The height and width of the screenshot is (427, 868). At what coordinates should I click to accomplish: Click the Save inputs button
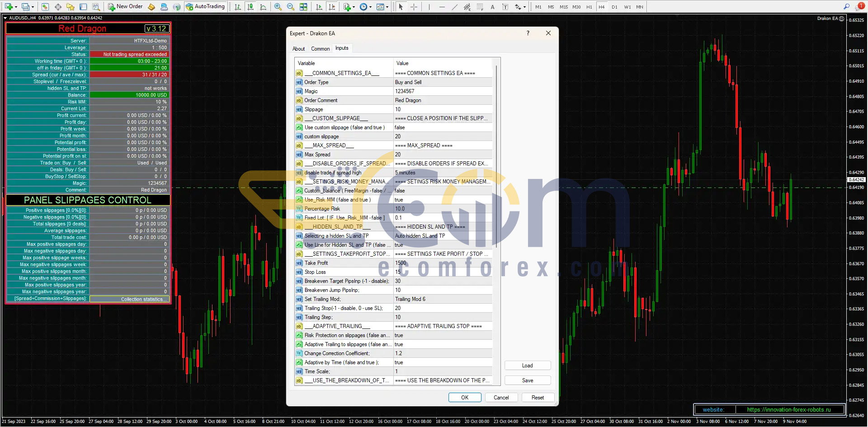pyautogui.click(x=528, y=380)
